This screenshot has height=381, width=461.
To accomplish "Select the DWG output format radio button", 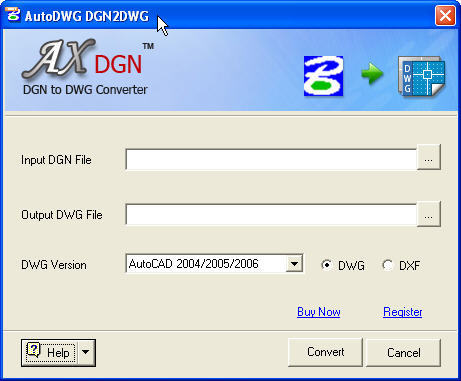I will tap(326, 265).
